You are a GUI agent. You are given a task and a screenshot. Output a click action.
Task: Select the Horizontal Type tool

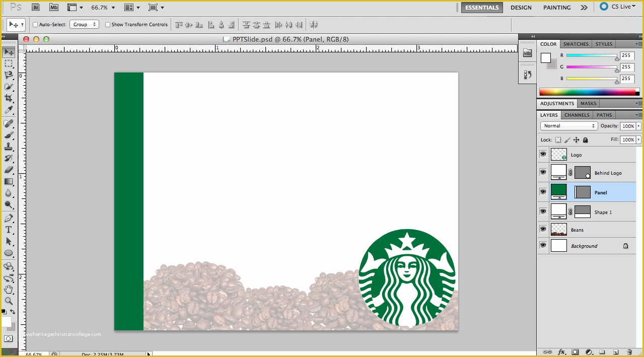click(x=9, y=230)
